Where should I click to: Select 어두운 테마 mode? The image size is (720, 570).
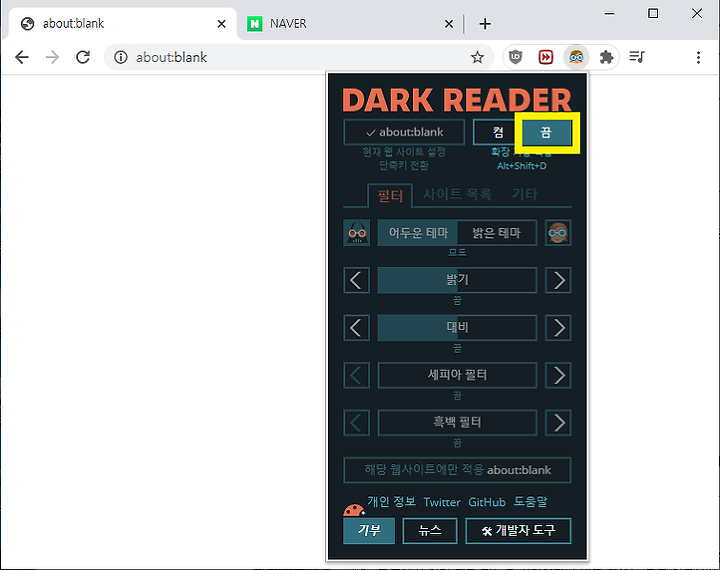(418, 233)
